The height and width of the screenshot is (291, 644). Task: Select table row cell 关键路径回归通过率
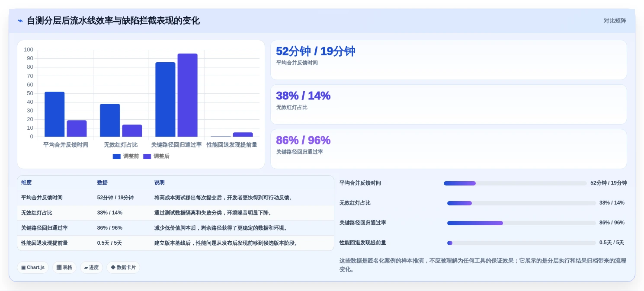point(45,228)
